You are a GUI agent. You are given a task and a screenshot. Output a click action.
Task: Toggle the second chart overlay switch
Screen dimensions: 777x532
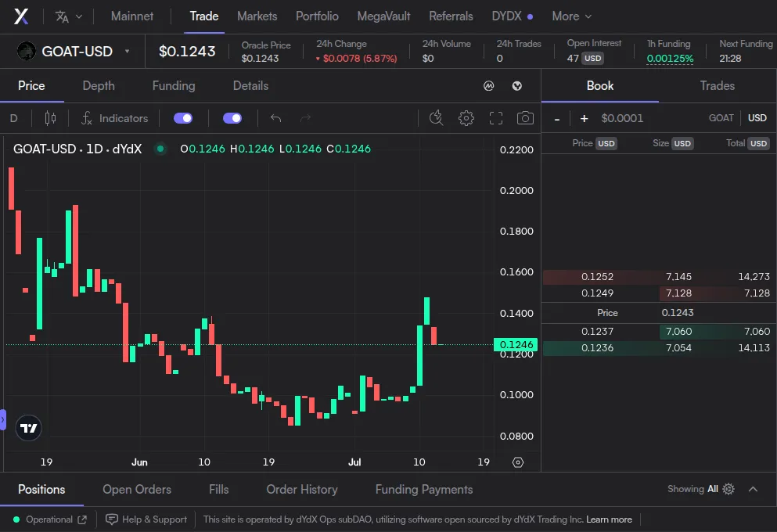pyautogui.click(x=232, y=118)
